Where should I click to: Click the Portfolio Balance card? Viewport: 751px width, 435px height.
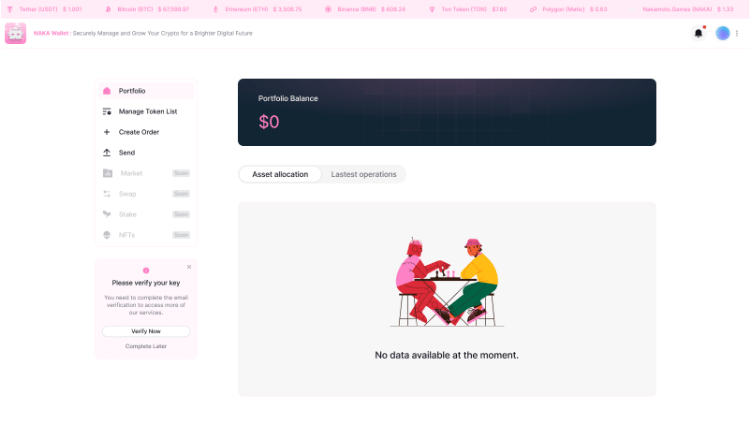point(447,112)
